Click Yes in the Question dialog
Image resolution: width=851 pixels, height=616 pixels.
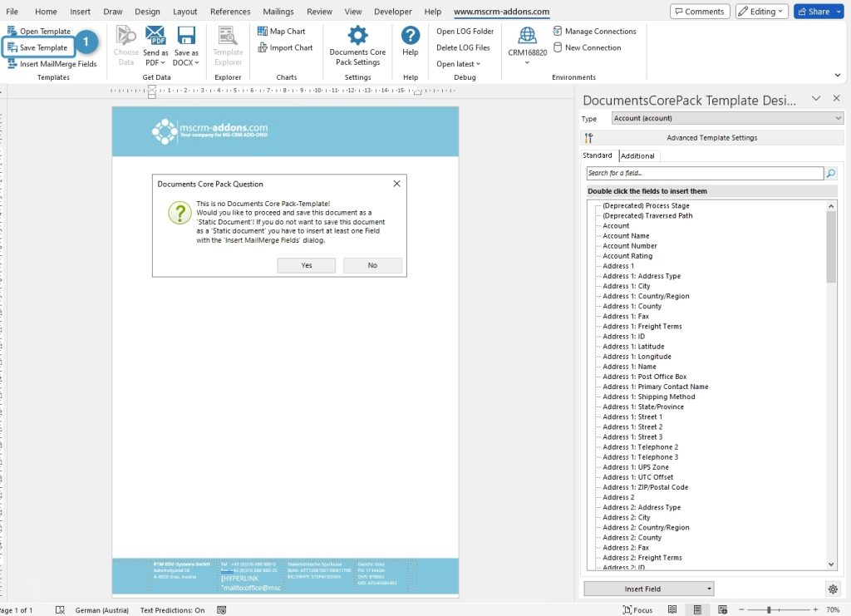307,265
